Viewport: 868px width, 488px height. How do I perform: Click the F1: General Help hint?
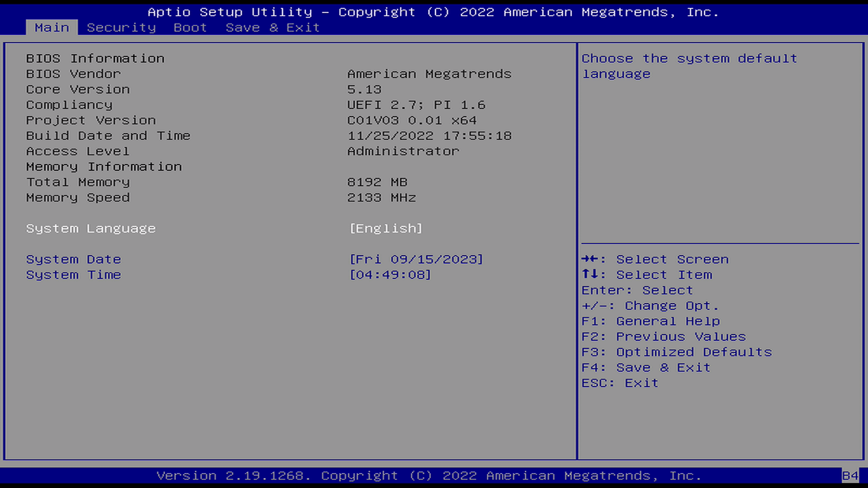651,321
